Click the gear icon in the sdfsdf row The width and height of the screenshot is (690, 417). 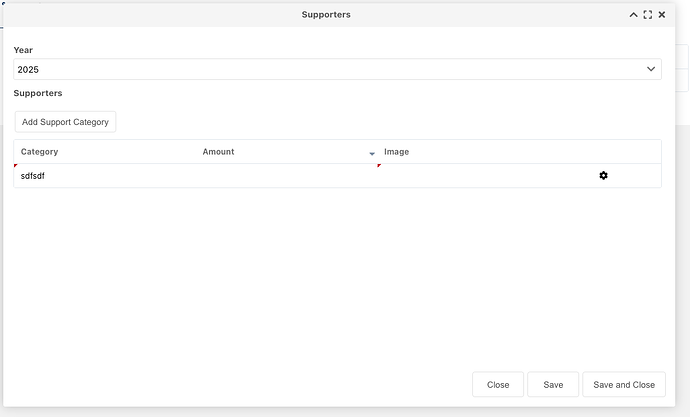coord(603,176)
